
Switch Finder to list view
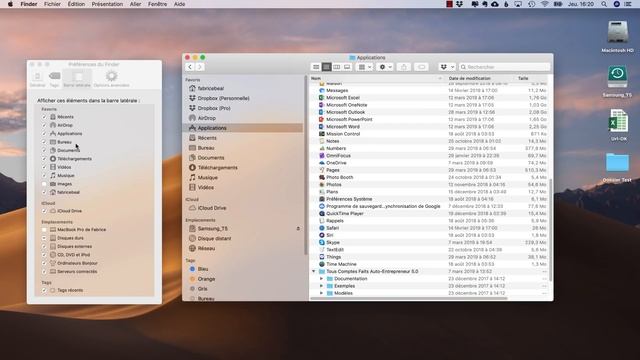tap(326, 67)
